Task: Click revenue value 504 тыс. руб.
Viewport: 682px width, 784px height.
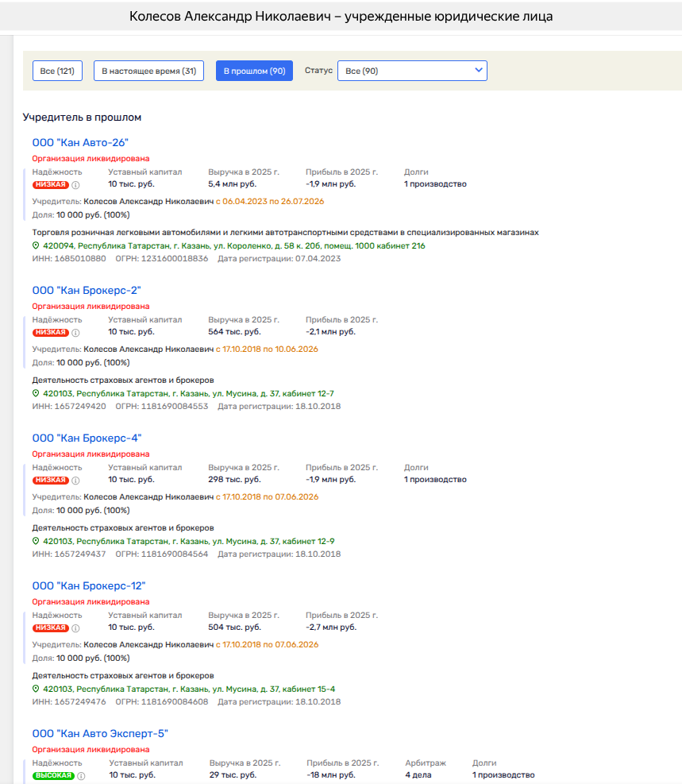Action: (234, 628)
